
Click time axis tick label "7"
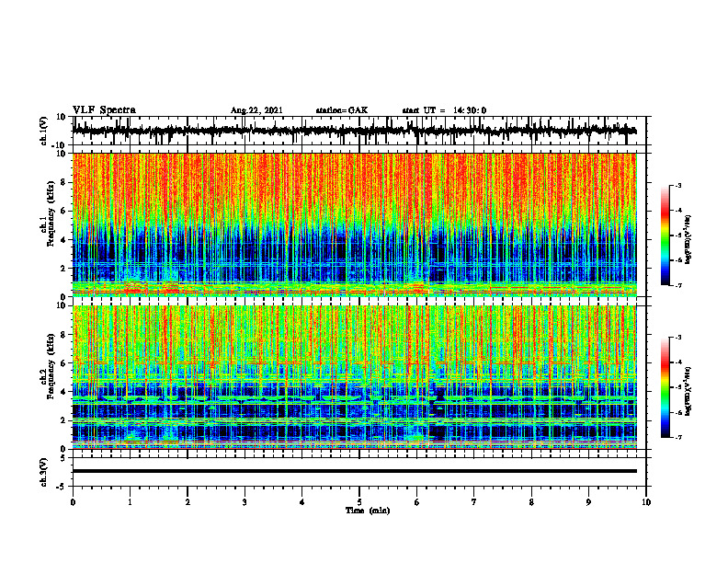(474, 502)
